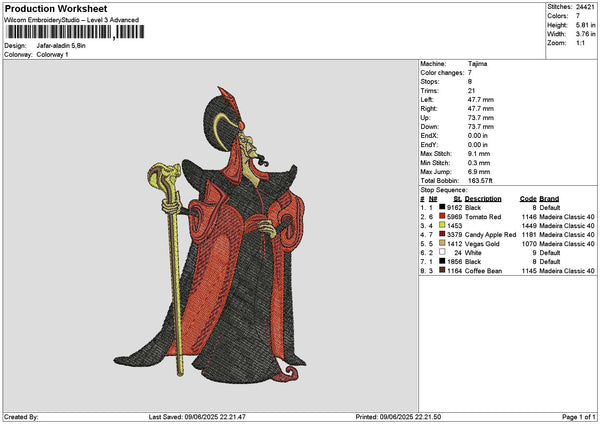Screen dimensions: 600x424
Task: Click the 'Production Worksheet' title
Action: coord(56,8)
